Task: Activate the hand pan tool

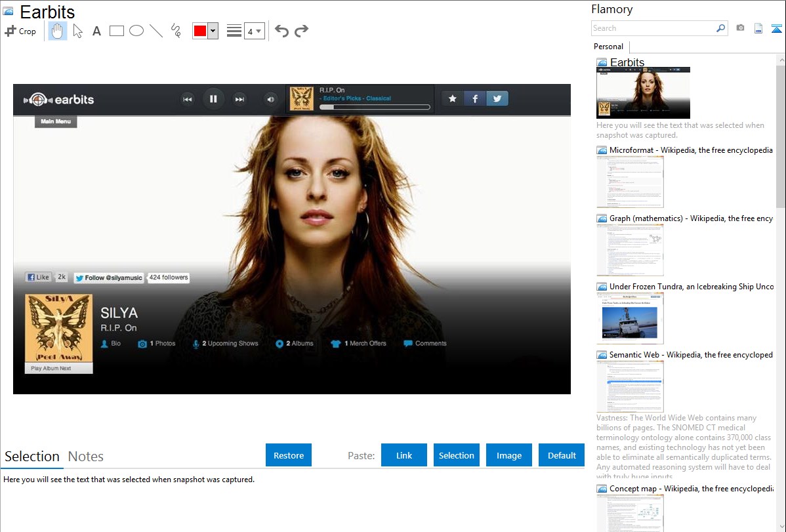Action: [58, 31]
